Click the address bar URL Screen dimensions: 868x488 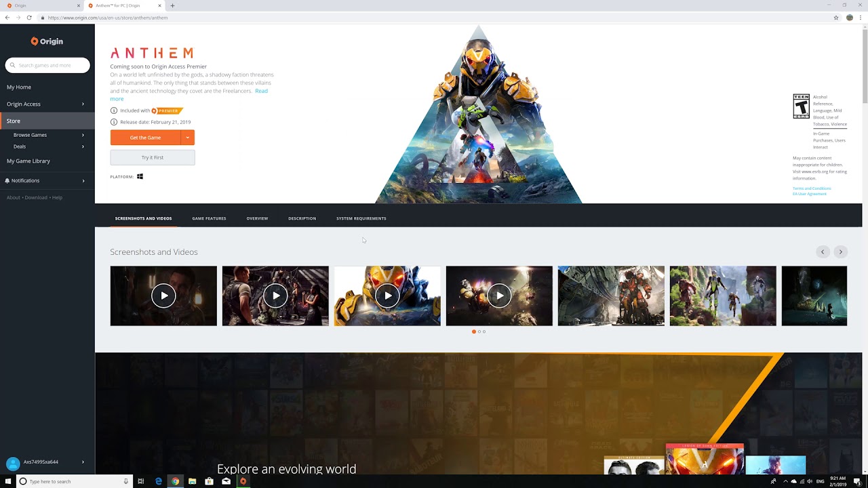pos(108,18)
